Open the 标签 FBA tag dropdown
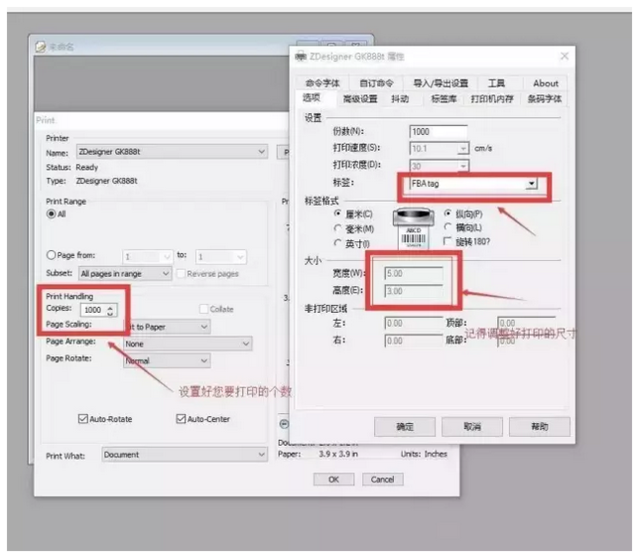The height and width of the screenshot is (557, 638). click(x=531, y=185)
